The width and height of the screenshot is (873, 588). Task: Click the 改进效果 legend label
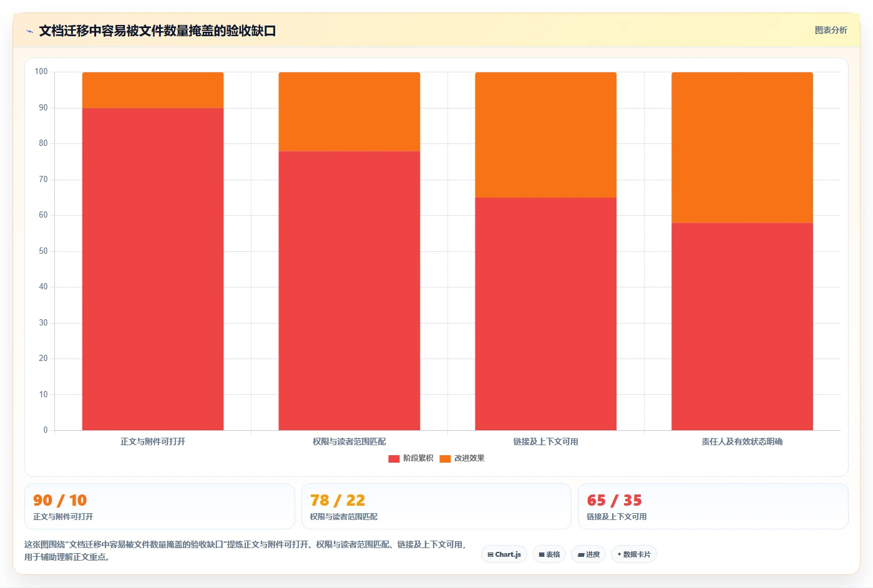469,458
